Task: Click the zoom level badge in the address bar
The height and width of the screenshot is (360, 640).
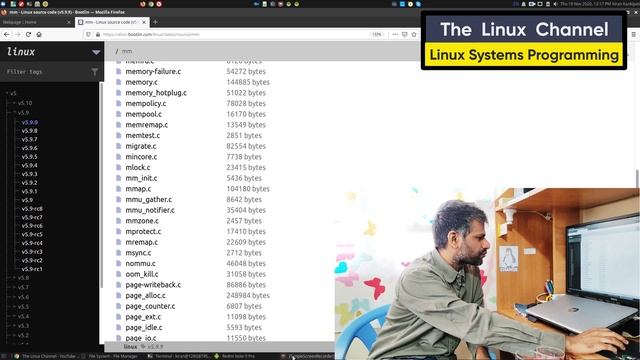Action: click(x=377, y=35)
